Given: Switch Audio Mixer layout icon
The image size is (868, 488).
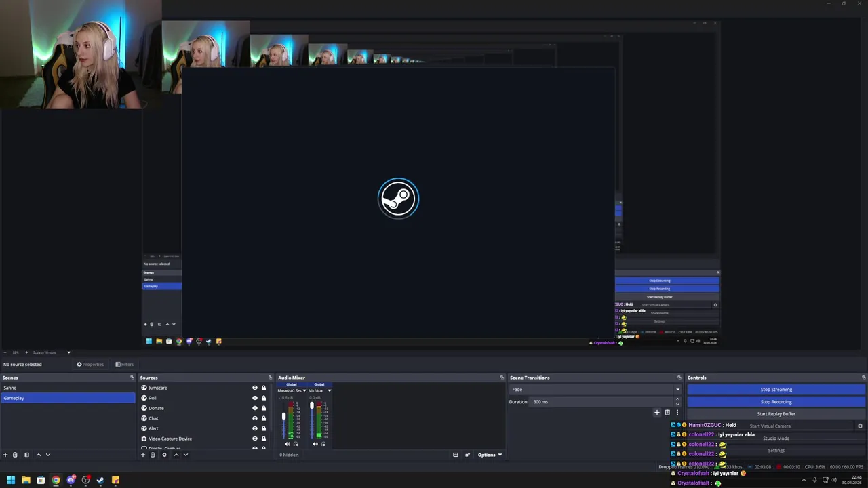Looking at the screenshot, I should pyautogui.click(x=456, y=455).
